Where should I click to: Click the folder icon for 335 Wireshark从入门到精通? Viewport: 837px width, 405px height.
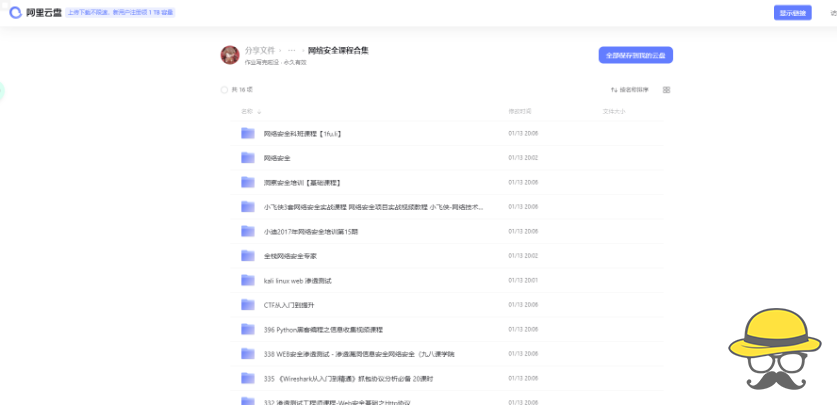(248, 378)
